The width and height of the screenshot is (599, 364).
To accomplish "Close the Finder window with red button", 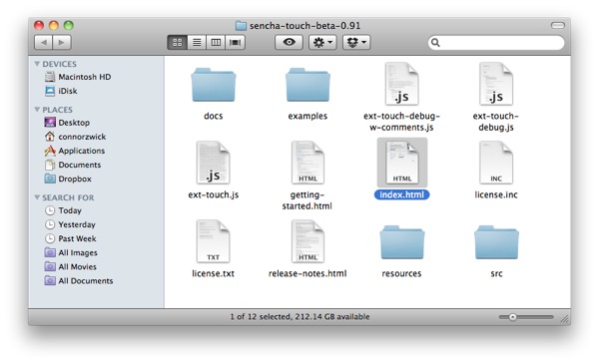I will pos(39,25).
